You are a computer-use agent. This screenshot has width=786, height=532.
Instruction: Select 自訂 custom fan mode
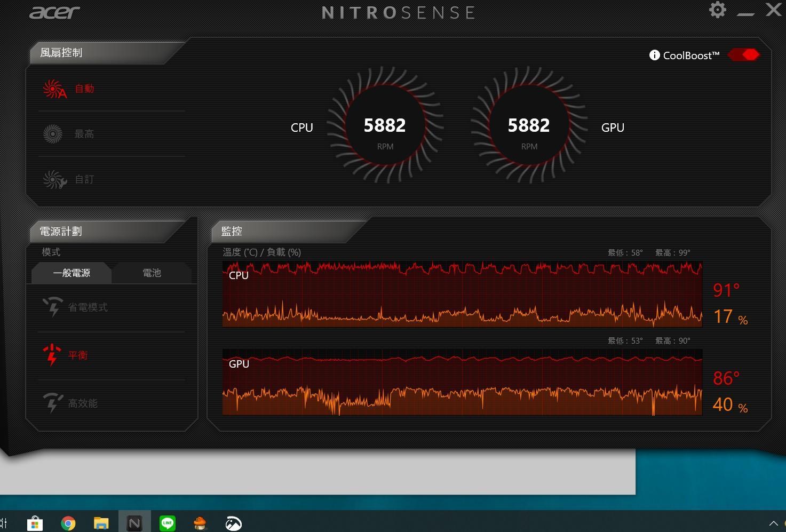point(84,179)
